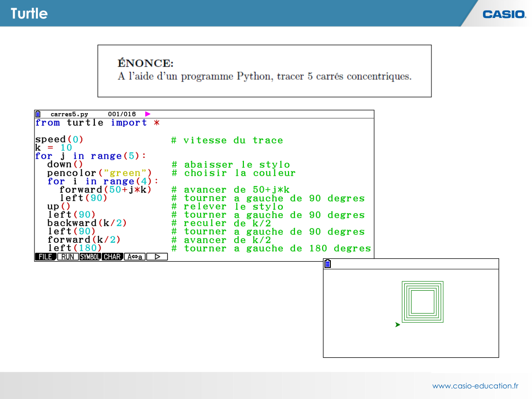Click the comment '# avancer de k/2'
Viewport: 532px width, 399px height.
point(221,240)
